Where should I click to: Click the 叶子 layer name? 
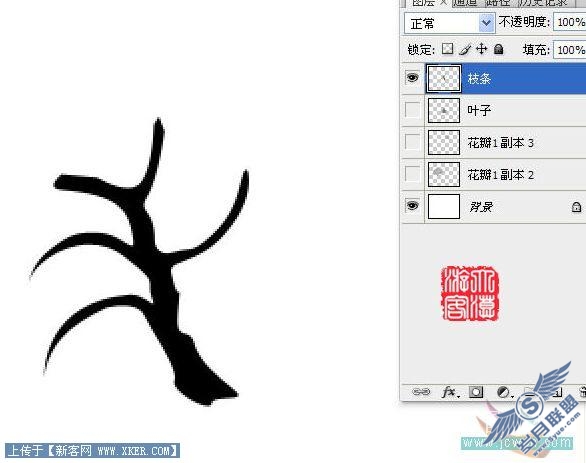479,110
